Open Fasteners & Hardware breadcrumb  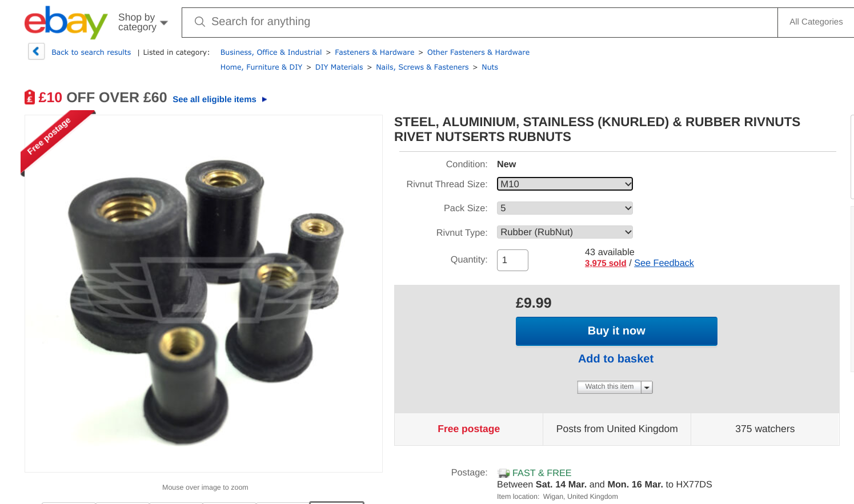pos(374,53)
